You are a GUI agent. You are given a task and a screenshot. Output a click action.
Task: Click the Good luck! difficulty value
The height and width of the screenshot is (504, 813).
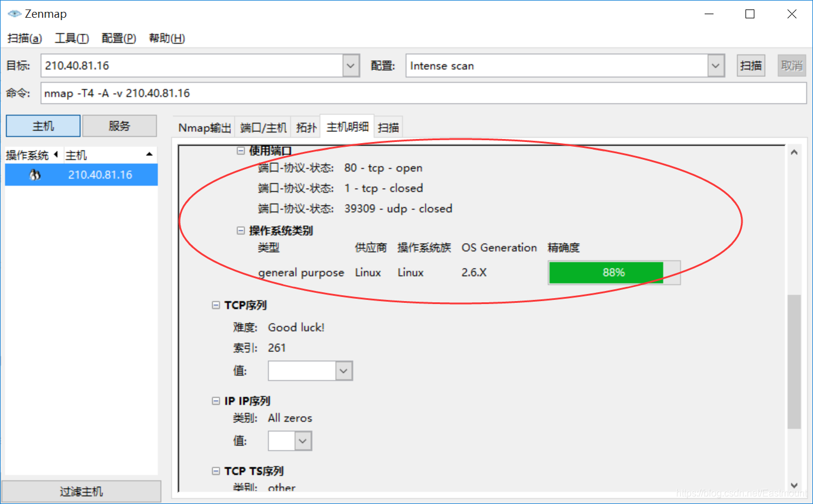tap(296, 327)
